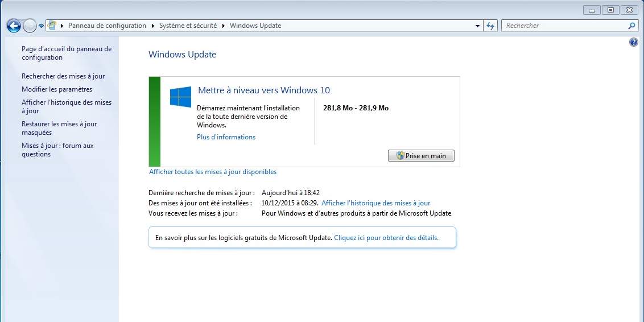The height and width of the screenshot is (322, 644).
Task: Click the Windows 10 logo icon
Action: pyautogui.click(x=180, y=97)
